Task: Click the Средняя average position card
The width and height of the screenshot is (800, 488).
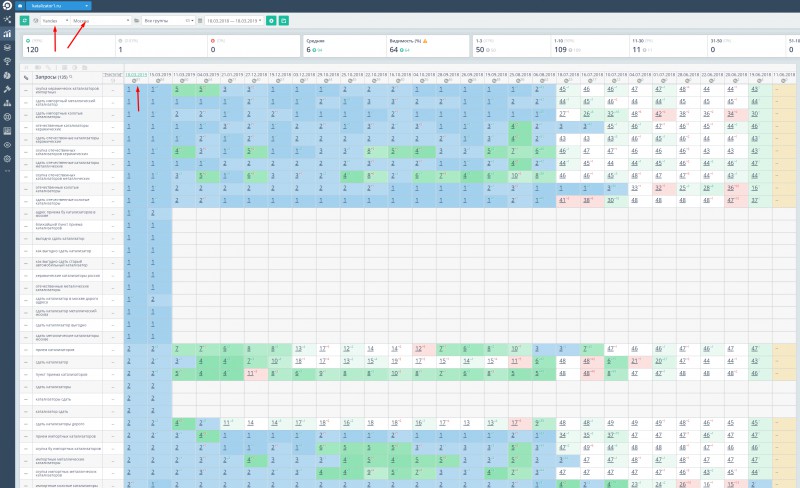Action: [x=344, y=45]
